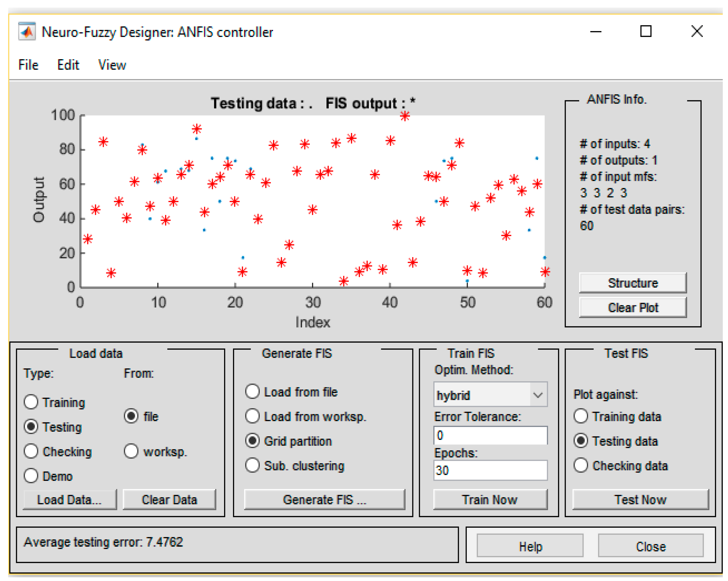
Task: Choose worksp. as data source
Action: coord(131,451)
